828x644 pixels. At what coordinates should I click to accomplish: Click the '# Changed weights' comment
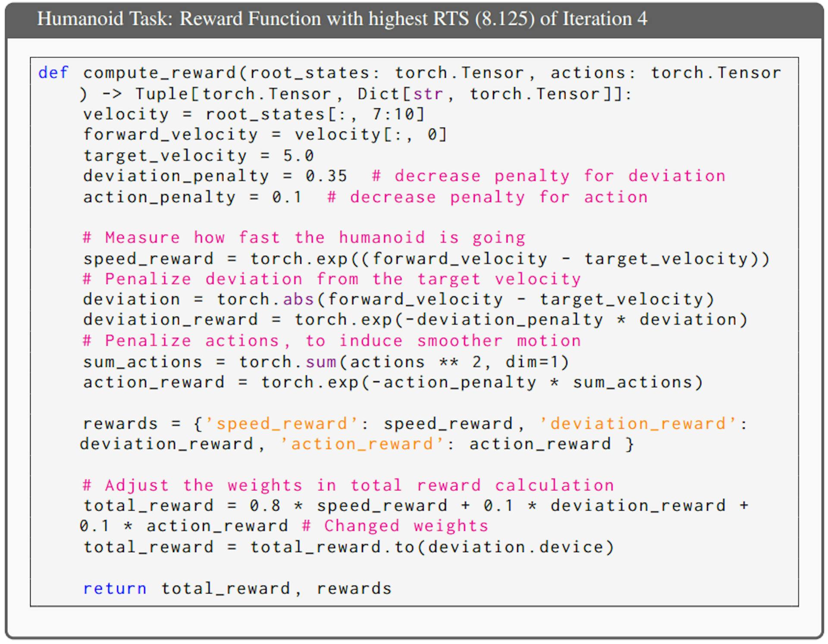[395, 526]
